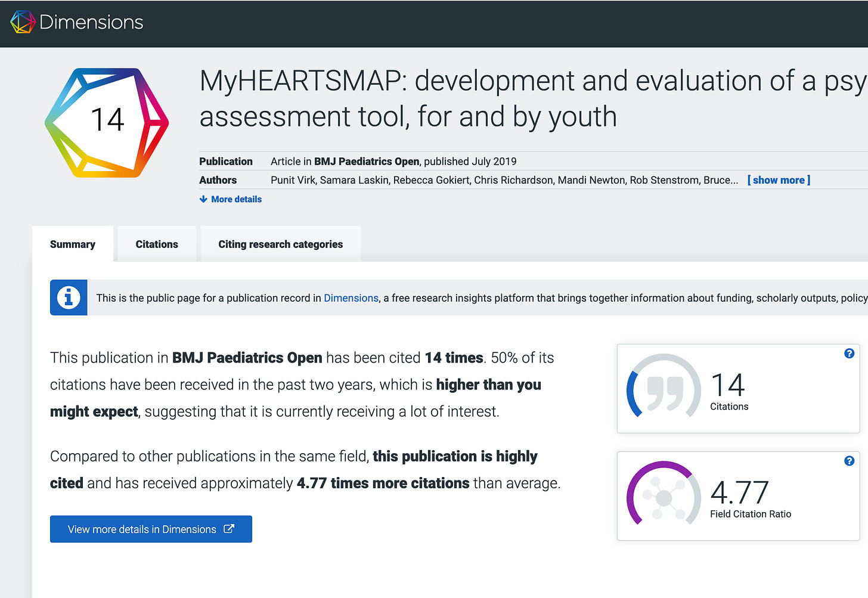Click the Field Citation Ratio network icon
The image size is (868, 598).
664,495
